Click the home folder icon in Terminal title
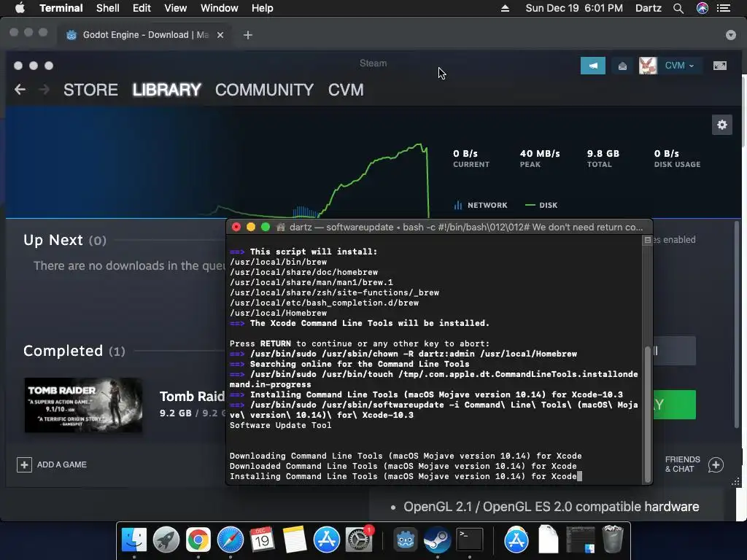747x560 pixels. tap(281, 227)
